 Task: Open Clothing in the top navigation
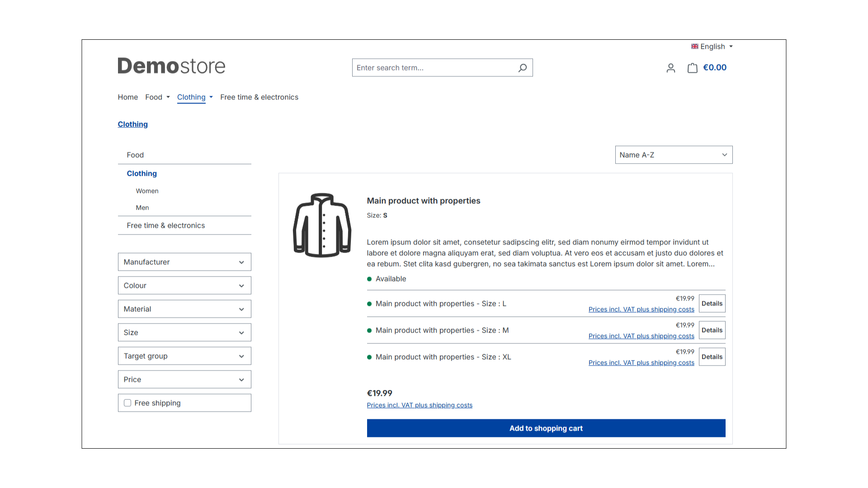click(191, 97)
